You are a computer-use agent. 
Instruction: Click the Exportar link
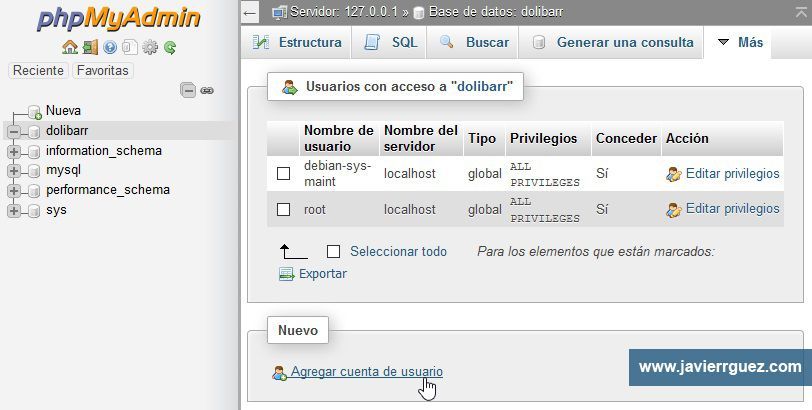point(323,274)
